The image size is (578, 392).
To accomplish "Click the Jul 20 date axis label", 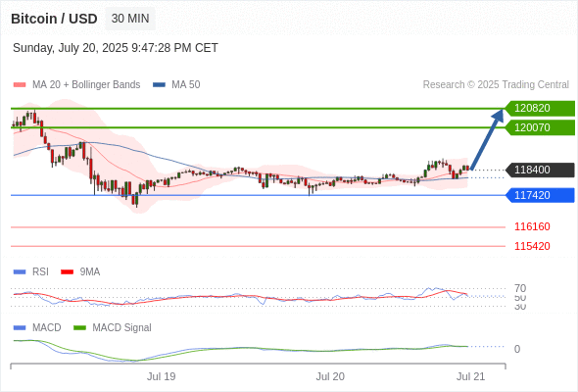I will [330, 376].
